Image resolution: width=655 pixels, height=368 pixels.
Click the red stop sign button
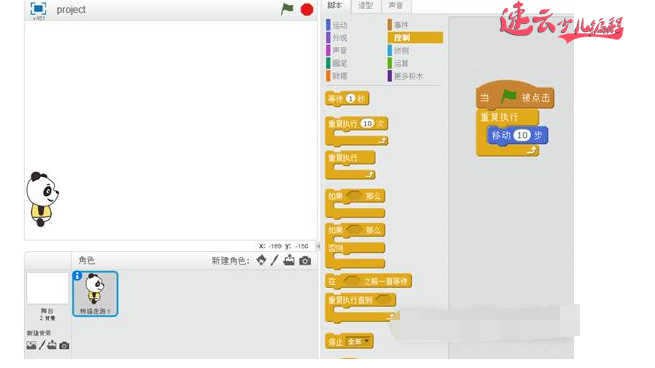(307, 9)
